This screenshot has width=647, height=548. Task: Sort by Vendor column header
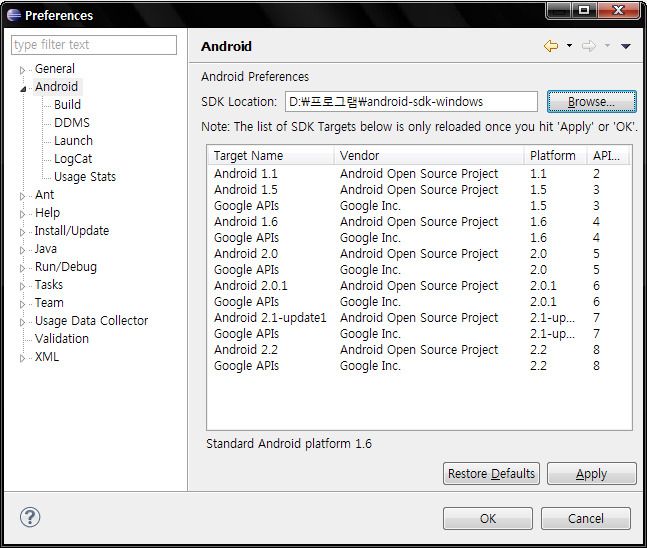coord(429,156)
